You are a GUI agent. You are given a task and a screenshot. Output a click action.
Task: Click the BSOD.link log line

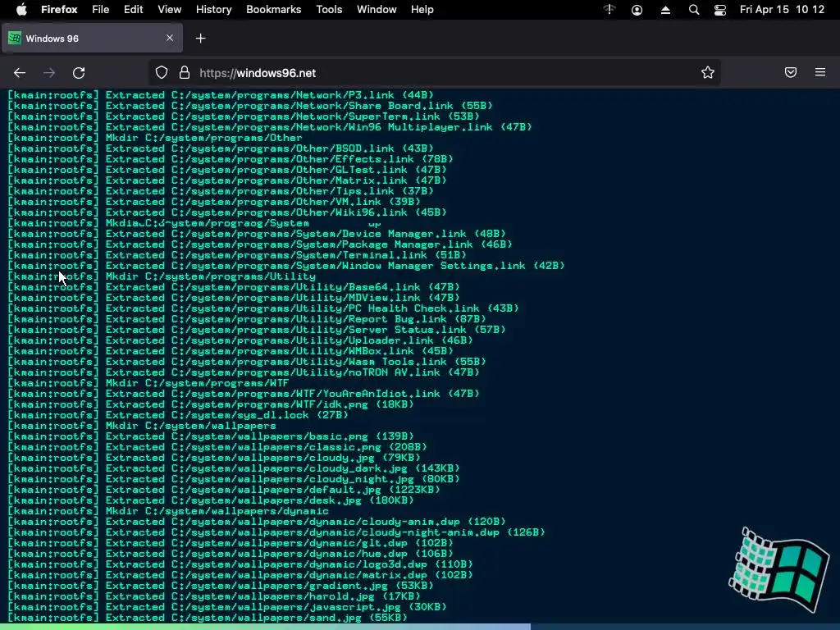pyautogui.click(x=221, y=148)
